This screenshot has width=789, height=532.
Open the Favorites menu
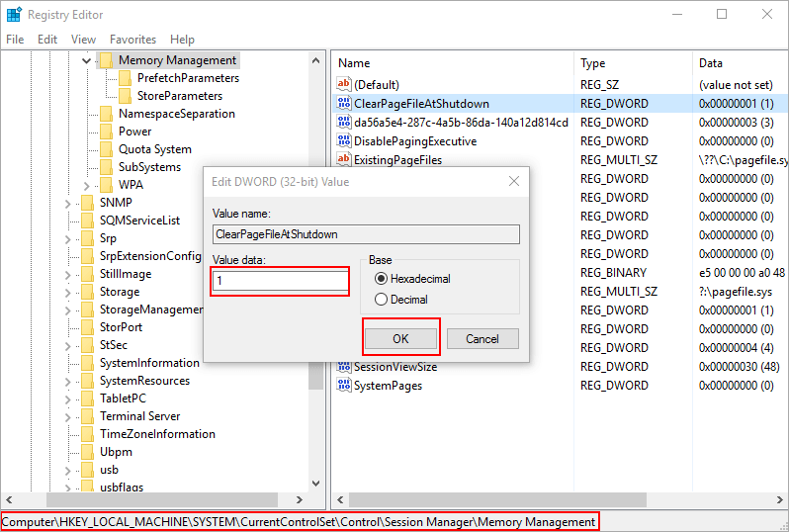(132, 40)
